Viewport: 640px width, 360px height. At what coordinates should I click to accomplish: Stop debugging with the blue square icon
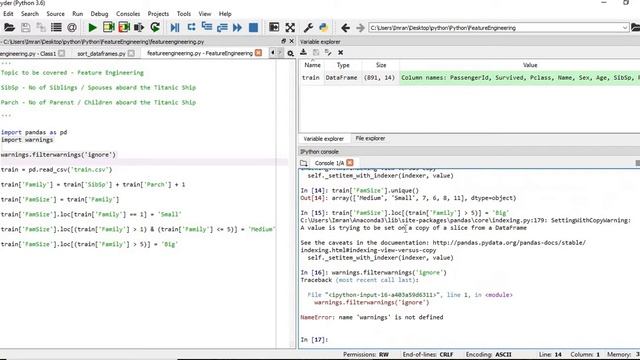click(x=253, y=28)
